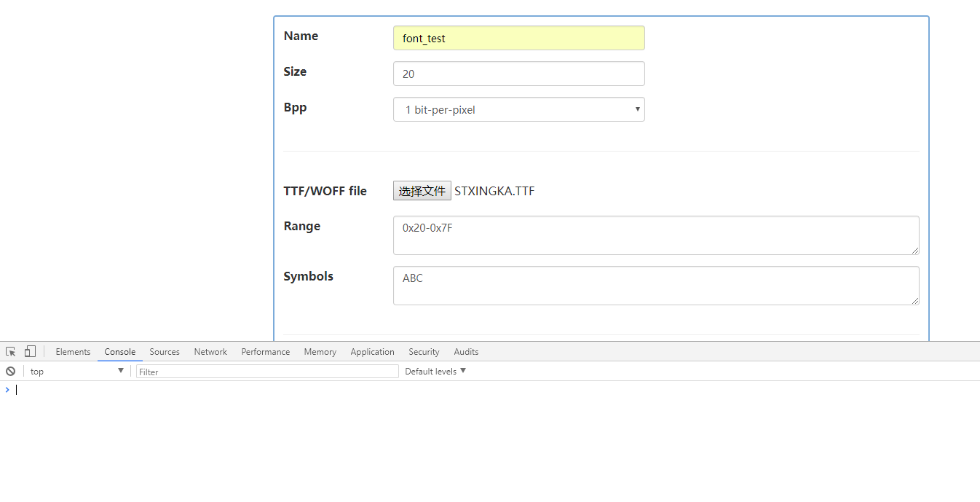Image resolution: width=980 pixels, height=502 pixels.
Task: Select the Memory tab
Action: point(320,351)
